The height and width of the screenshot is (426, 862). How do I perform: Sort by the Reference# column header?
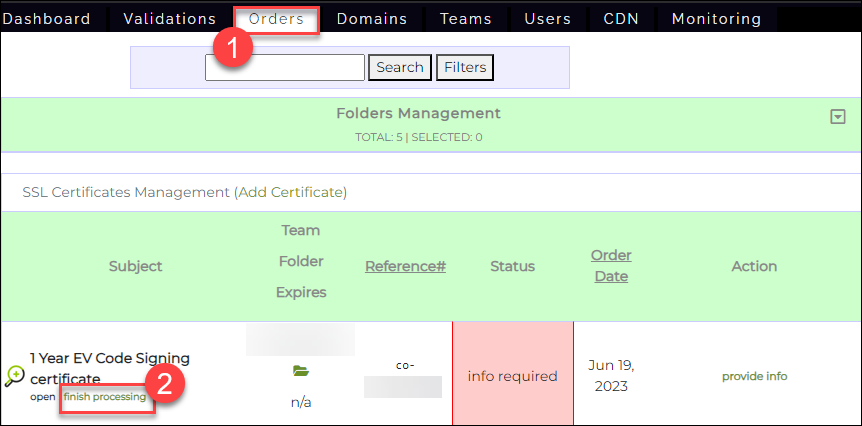tap(405, 266)
